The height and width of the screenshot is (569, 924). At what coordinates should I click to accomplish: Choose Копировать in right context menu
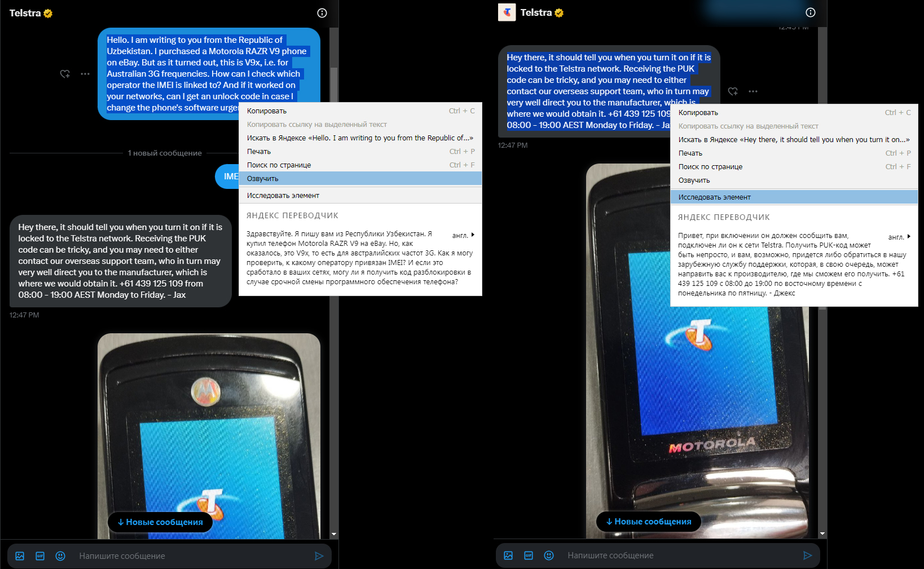(794, 113)
